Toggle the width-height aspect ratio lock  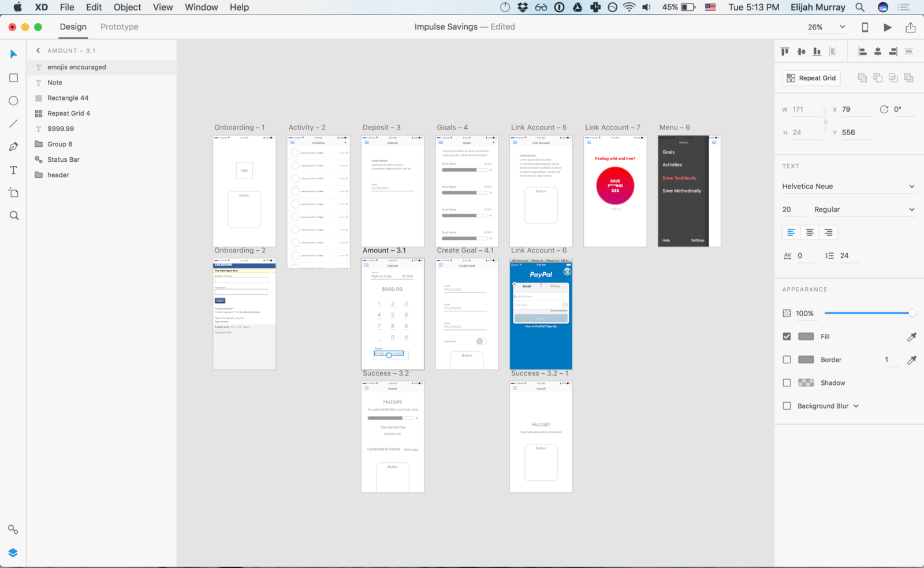[825, 121]
